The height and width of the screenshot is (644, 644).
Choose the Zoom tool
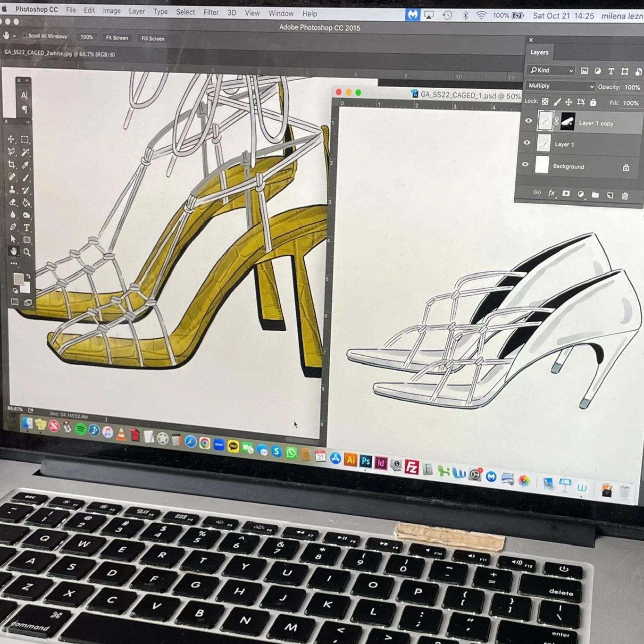point(27,251)
